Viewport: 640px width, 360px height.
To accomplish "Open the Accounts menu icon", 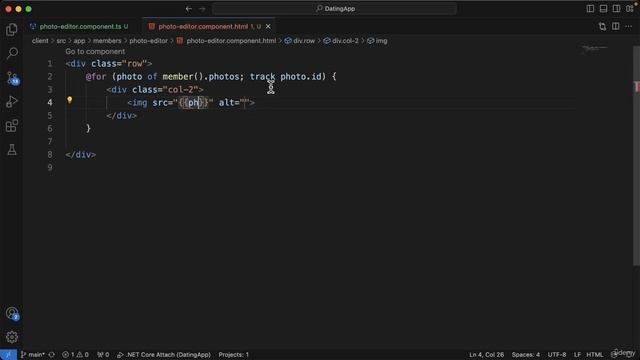I will pyautogui.click(x=12, y=313).
